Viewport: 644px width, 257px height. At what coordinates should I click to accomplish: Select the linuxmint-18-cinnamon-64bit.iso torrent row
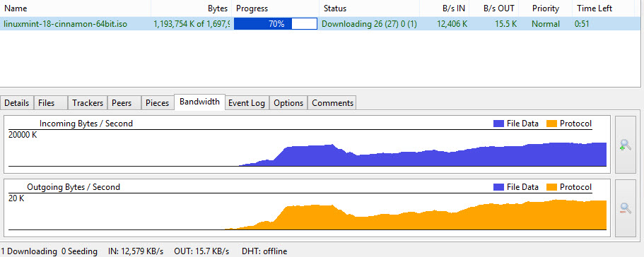click(x=320, y=24)
